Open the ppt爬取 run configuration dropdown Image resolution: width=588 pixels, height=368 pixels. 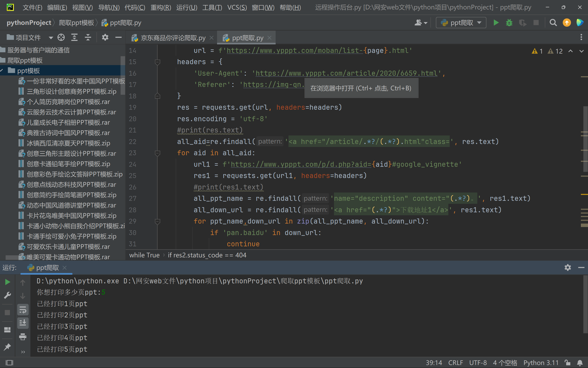(461, 23)
